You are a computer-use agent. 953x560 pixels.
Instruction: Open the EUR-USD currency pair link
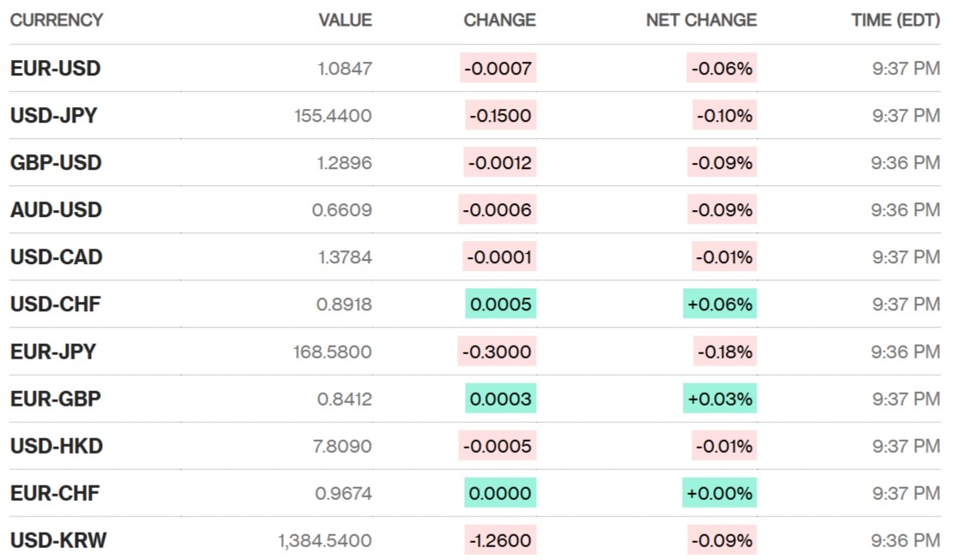click(x=55, y=69)
